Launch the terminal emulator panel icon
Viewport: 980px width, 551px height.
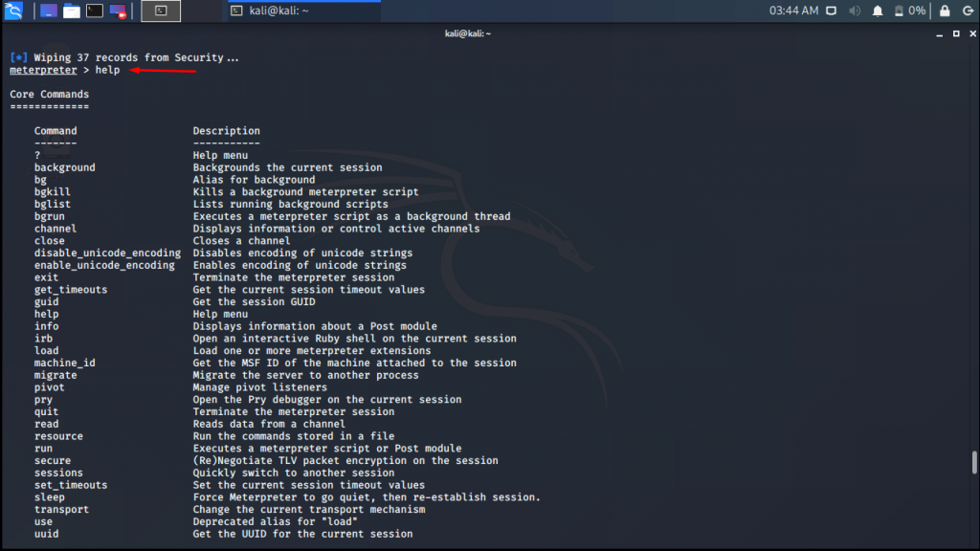click(x=95, y=11)
